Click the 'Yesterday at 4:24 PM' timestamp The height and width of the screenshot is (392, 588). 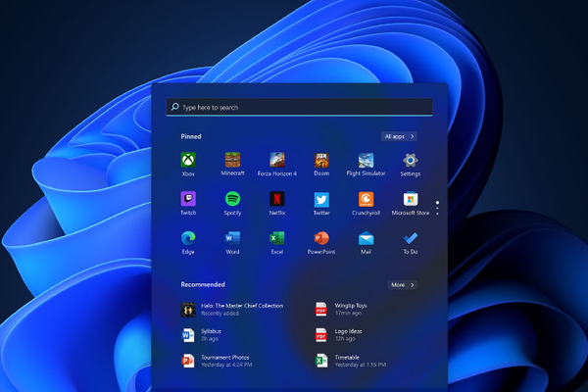click(226, 365)
